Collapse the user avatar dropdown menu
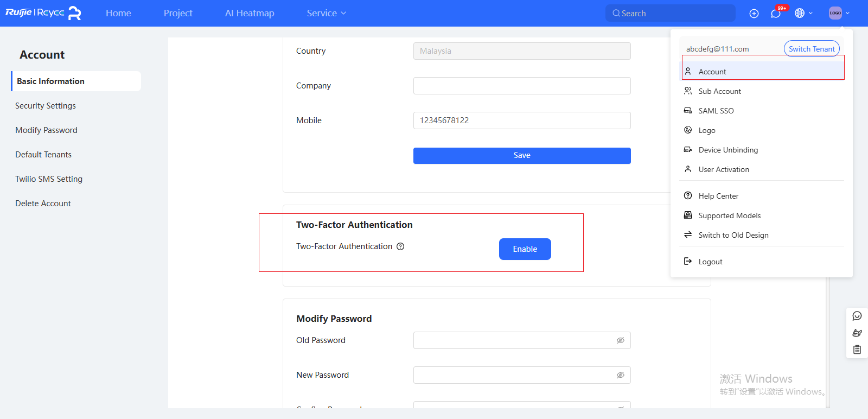868x419 pixels. pos(839,13)
